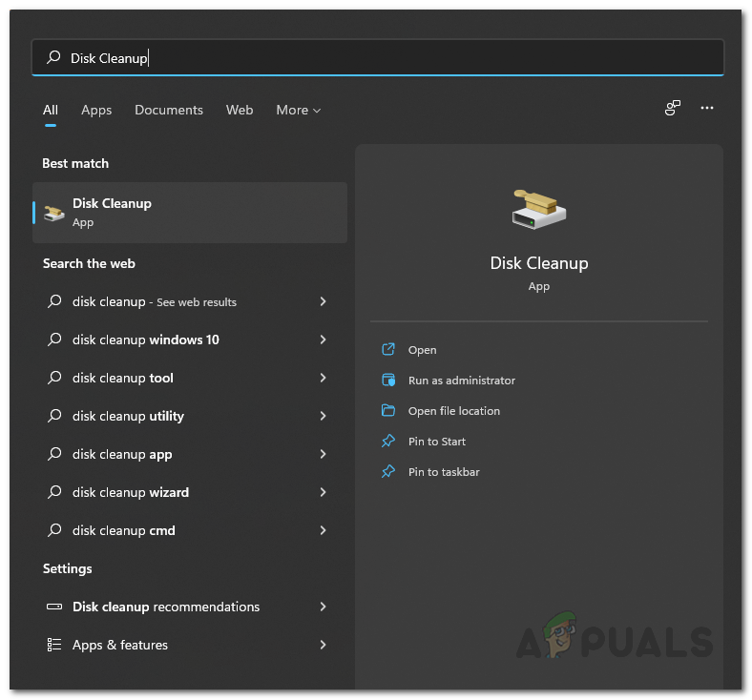The width and height of the screenshot is (752, 700).
Task: Click the search icon beside 'disk cleanup wizard'
Action: [x=54, y=491]
